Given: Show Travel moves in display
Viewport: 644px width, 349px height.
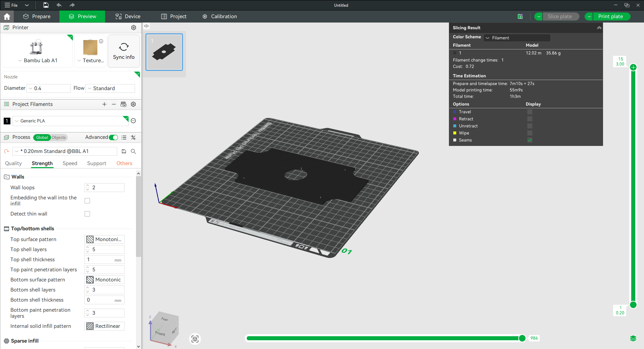Looking at the screenshot, I should coord(530,112).
